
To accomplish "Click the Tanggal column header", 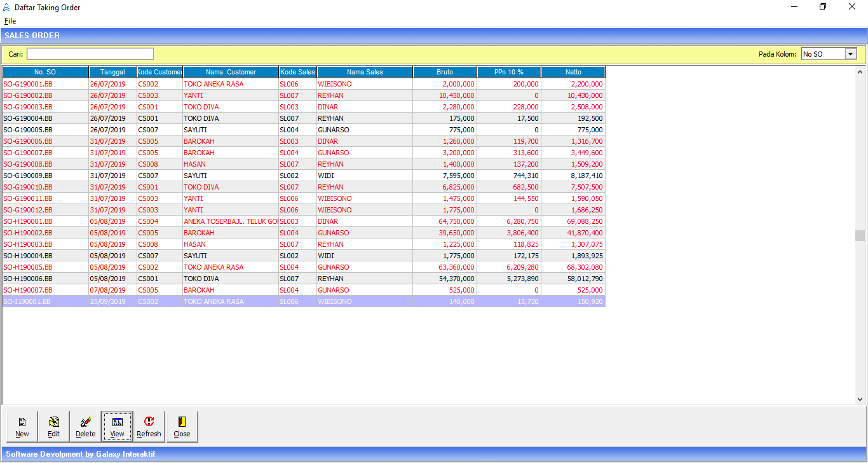I will tap(112, 73).
